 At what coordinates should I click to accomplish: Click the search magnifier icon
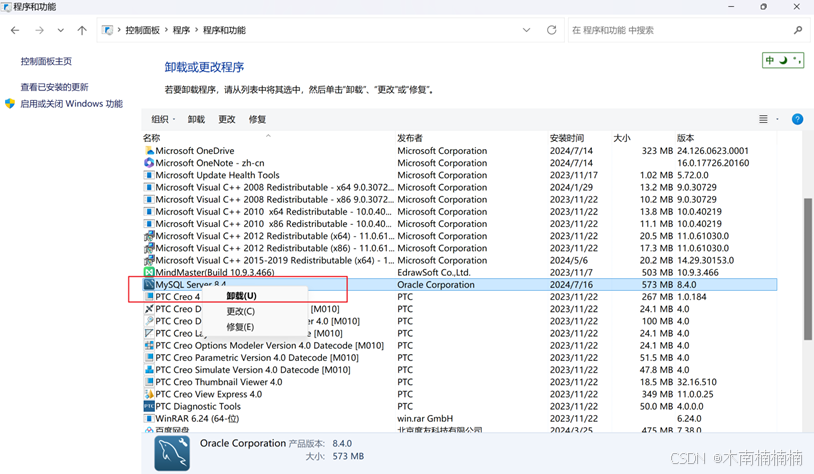pyautogui.click(x=798, y=30)
